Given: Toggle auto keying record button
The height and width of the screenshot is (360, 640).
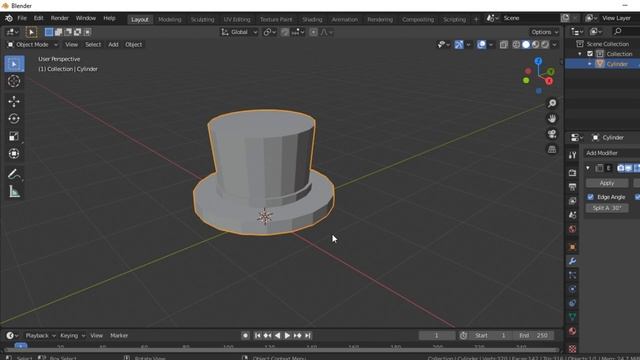Looking at the screenshot, I should pyautogui.click(x=245, y=336).
